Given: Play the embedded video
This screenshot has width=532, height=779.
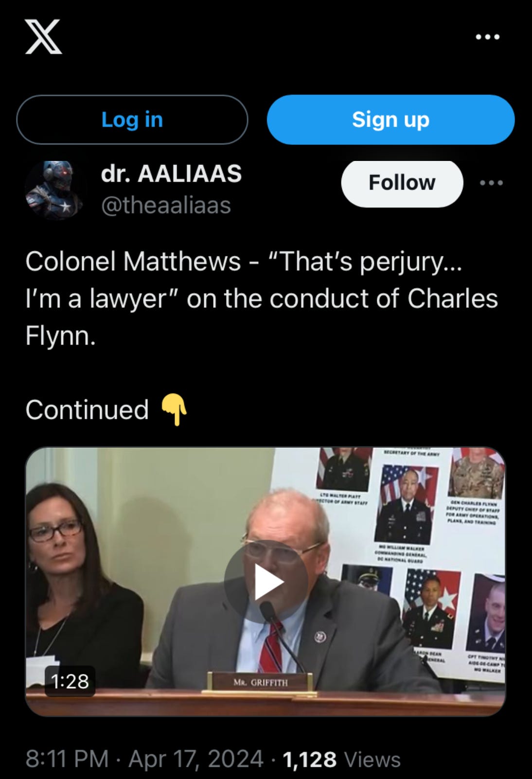Looking at the screenshot, I should pyautogui.click(x=266, y=582).
